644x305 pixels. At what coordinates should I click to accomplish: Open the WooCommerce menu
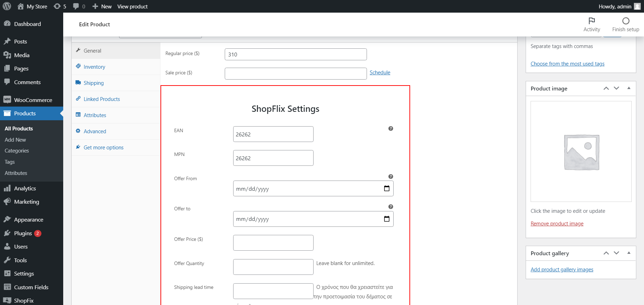point(32,100)
